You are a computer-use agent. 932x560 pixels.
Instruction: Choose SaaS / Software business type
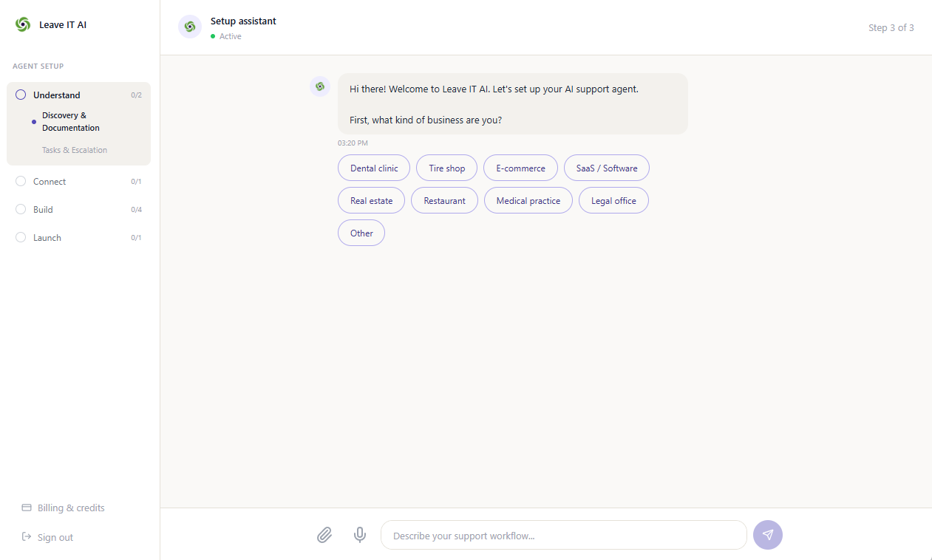click(607, 168)
